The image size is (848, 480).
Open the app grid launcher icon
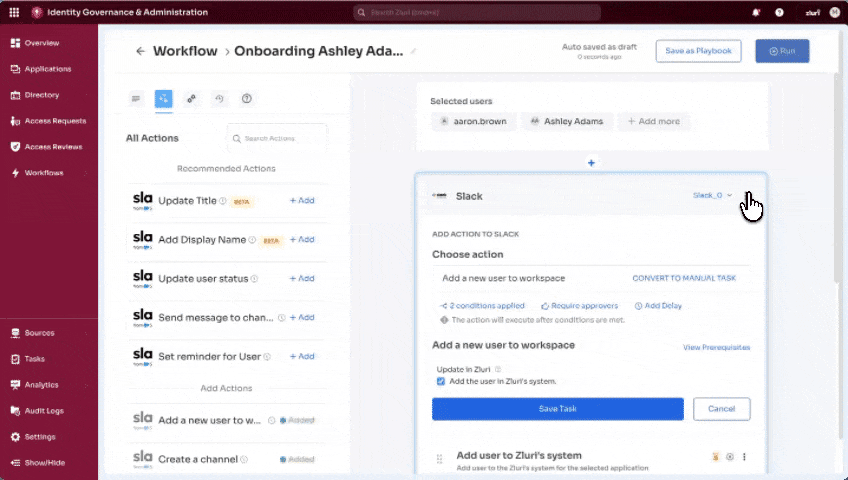[x=14, y=12]
